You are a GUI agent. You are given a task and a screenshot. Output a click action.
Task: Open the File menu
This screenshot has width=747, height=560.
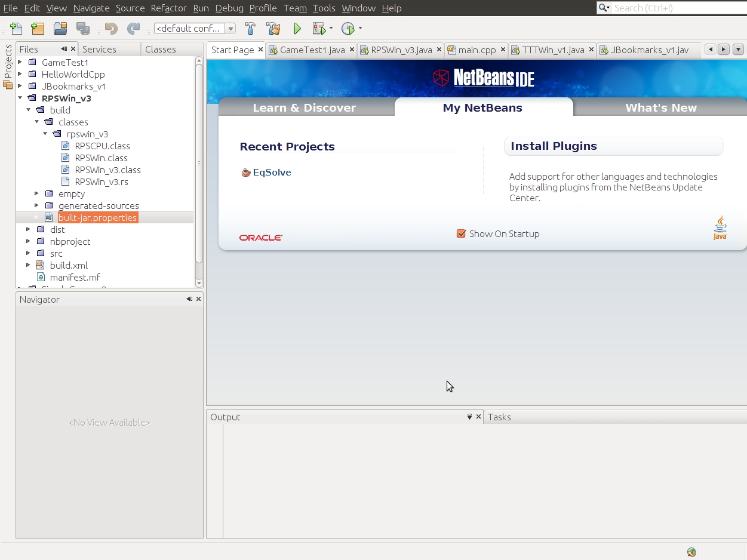pos(10,8)
